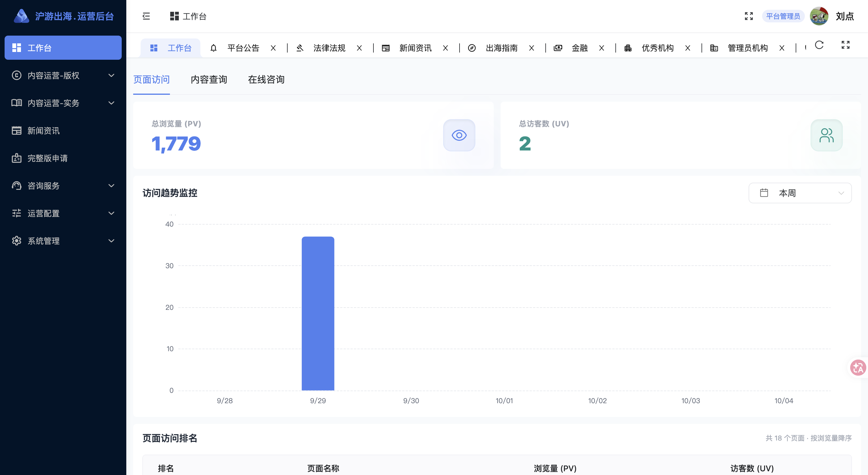The height and width of the screenshot is (475, 868).
Task: Click the refresh icon in the tab bar
Action: (819, 45)
